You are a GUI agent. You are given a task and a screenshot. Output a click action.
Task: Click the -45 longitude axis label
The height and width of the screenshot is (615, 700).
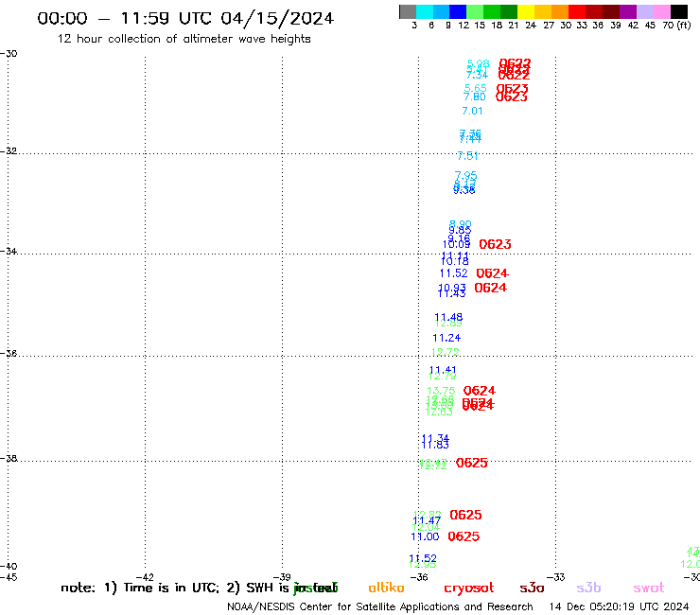[9, 577]
